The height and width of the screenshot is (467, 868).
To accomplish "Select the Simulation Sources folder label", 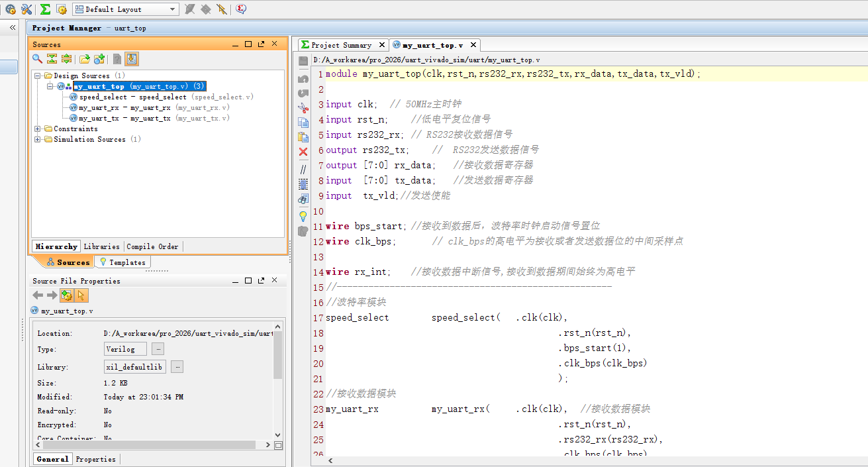I will (89, 139).
